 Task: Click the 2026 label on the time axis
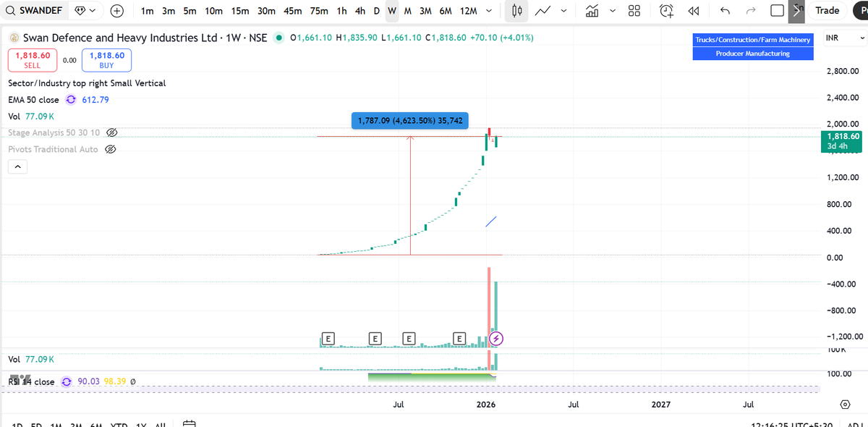485,404
